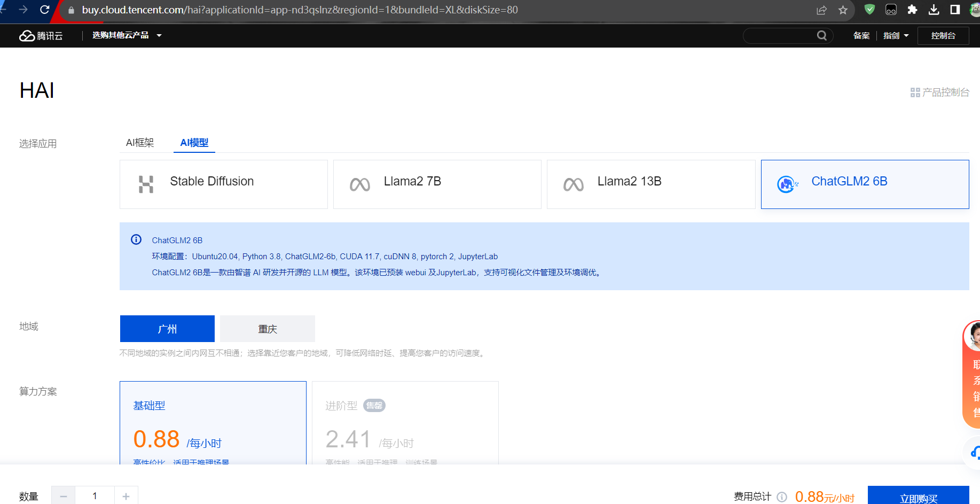Select the Llama2 7B application card
Viewport: 980px width, 504px height.
437,184
